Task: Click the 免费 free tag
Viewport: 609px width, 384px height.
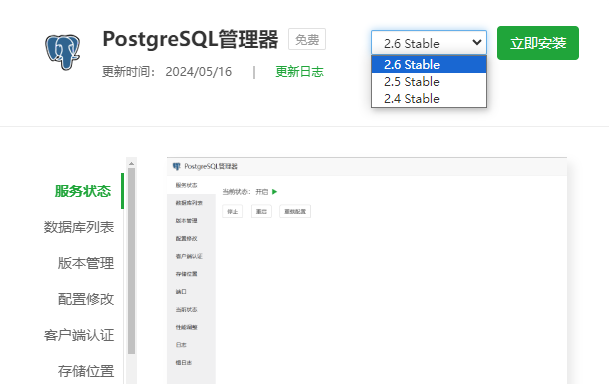Action: tap(307, 39)
